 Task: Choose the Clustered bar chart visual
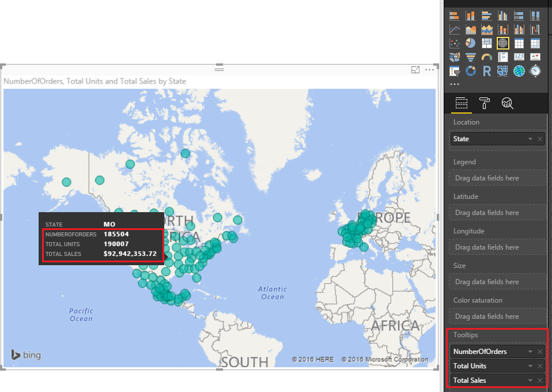486,16
